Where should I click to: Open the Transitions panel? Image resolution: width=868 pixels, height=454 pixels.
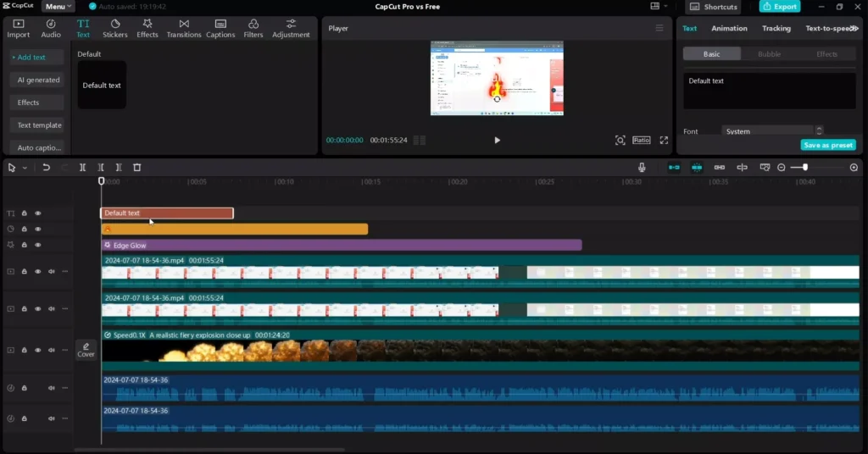(x=184, y=28)
